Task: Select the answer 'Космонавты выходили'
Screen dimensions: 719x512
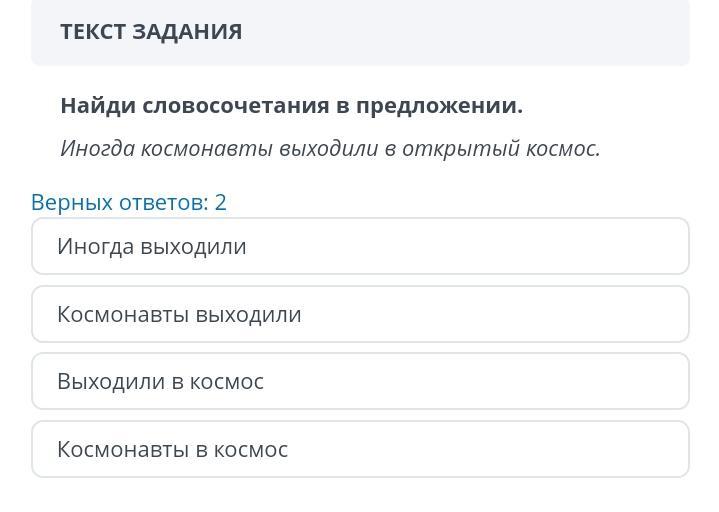Action: pyautogui.click(x=360, y=314)
